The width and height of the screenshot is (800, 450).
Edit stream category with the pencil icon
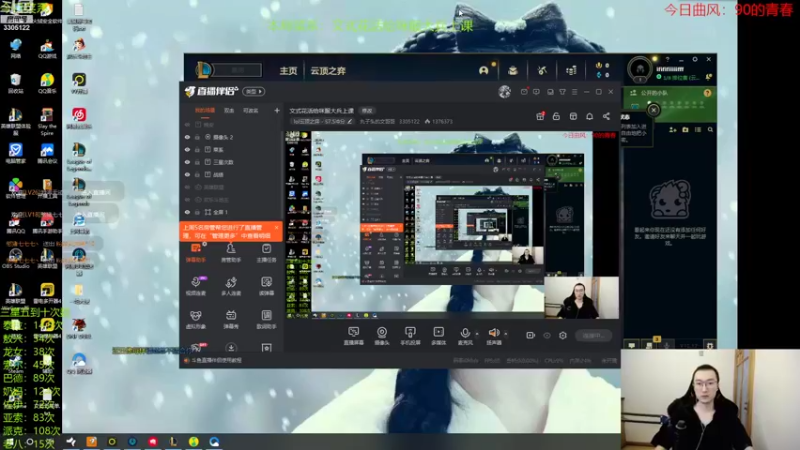[x=350, y=121]
